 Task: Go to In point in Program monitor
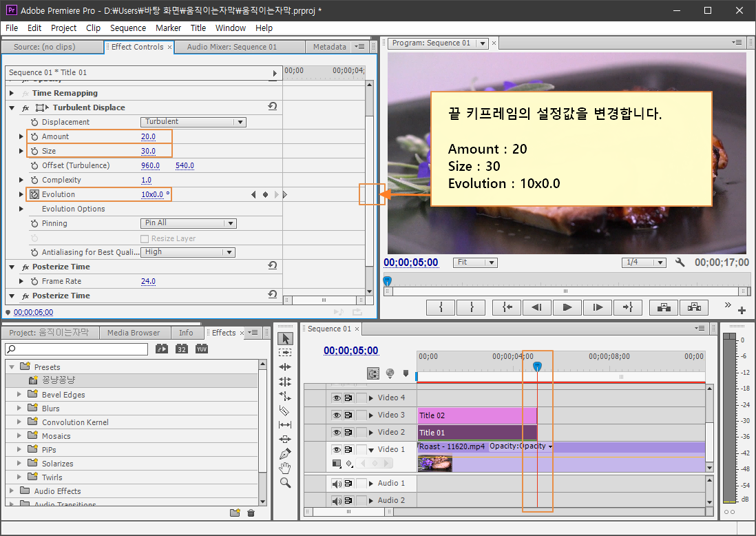pyautogui.click(x=506, y=307)
